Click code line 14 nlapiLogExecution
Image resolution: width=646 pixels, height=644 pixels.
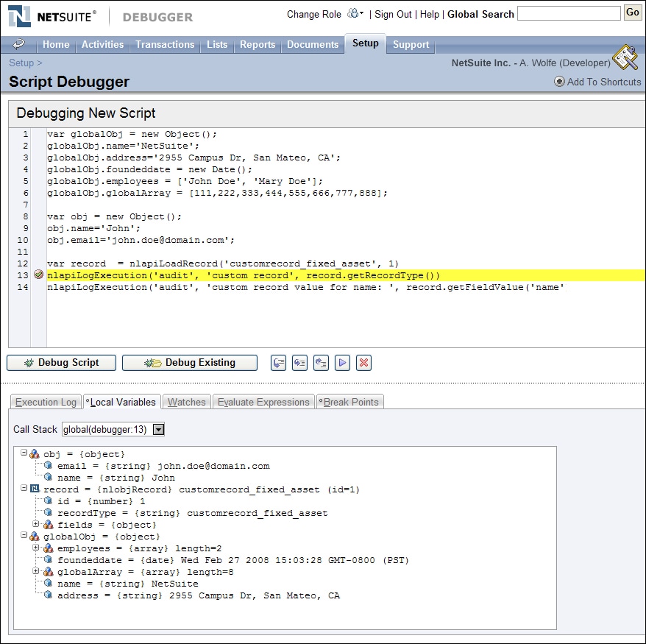[x=305, y=287]
